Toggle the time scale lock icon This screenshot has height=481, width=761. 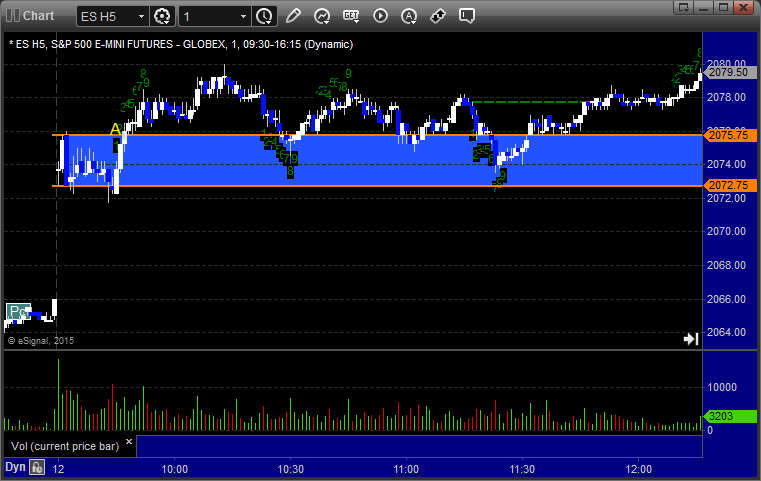[x=37, y=467]
